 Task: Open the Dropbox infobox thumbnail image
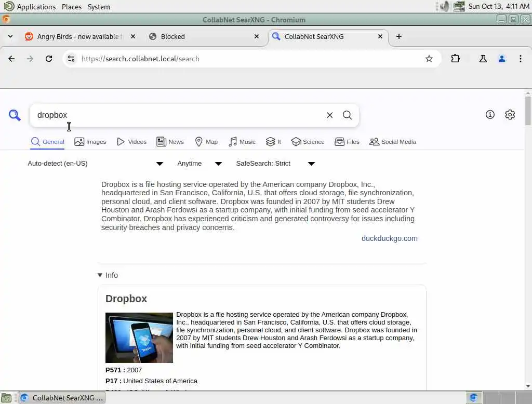point(139,338)
